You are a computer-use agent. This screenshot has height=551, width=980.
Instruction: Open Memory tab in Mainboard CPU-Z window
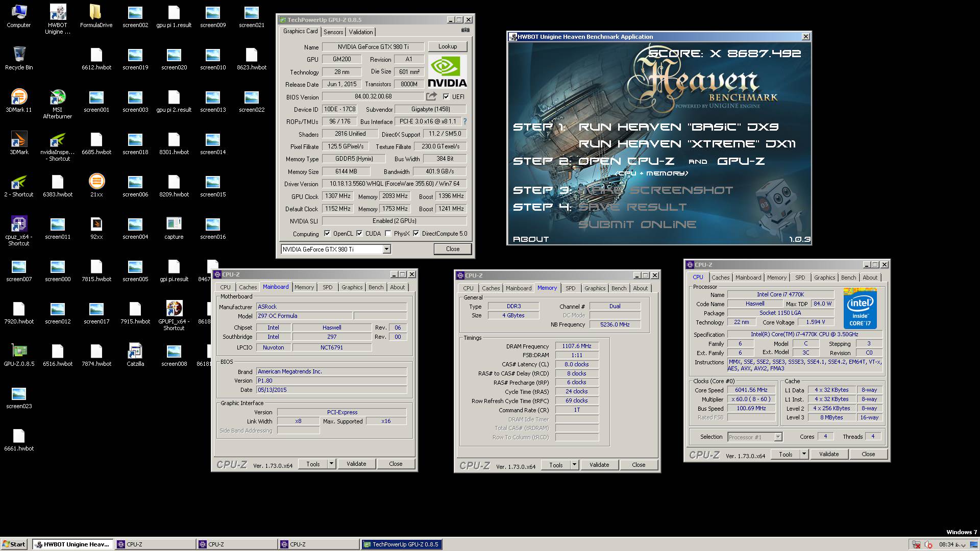[x=304, y=287]
